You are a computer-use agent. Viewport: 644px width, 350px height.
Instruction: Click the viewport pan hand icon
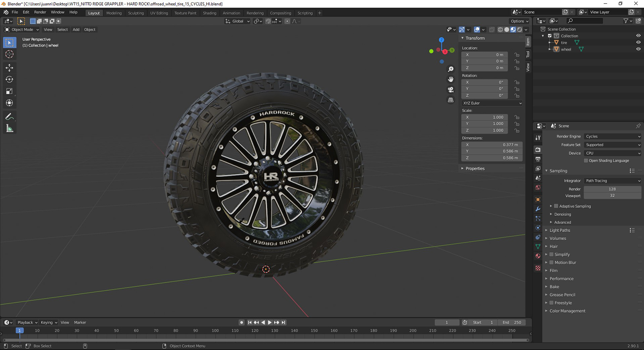(x=451, y=79)
